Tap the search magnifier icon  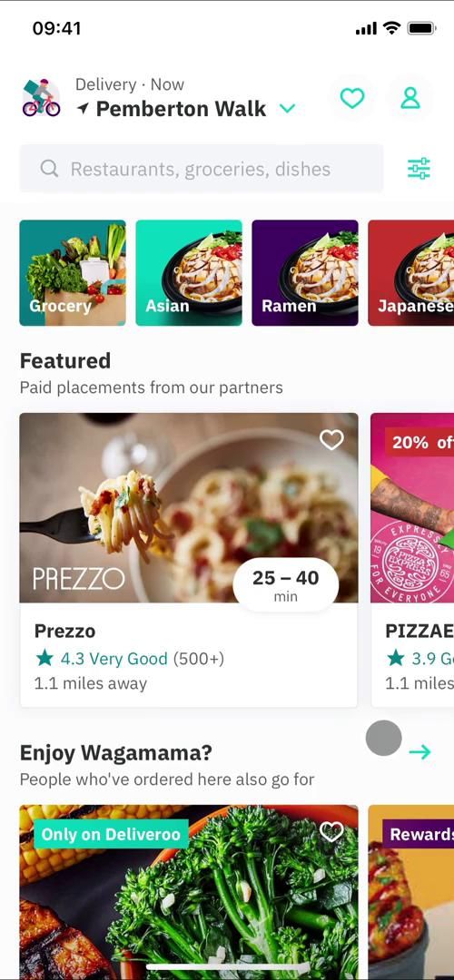click(49, 168)
